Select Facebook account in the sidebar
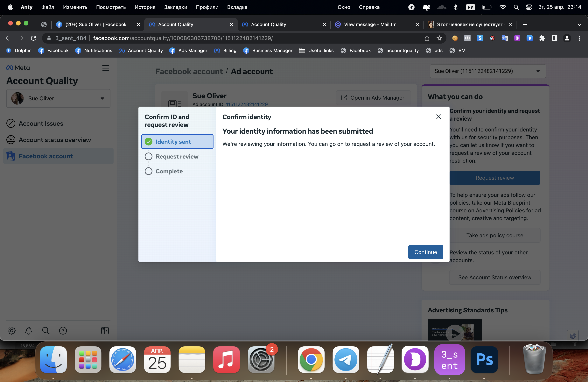 [x=58, y=156]
